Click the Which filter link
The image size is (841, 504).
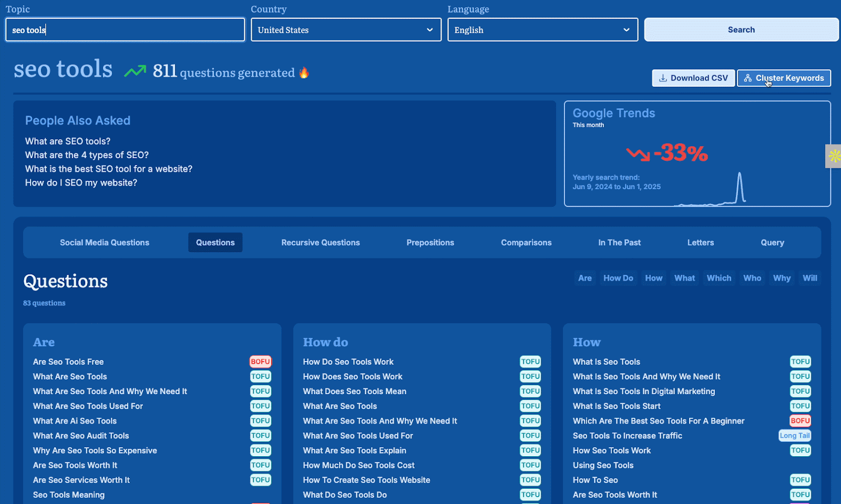pos(719,278)
